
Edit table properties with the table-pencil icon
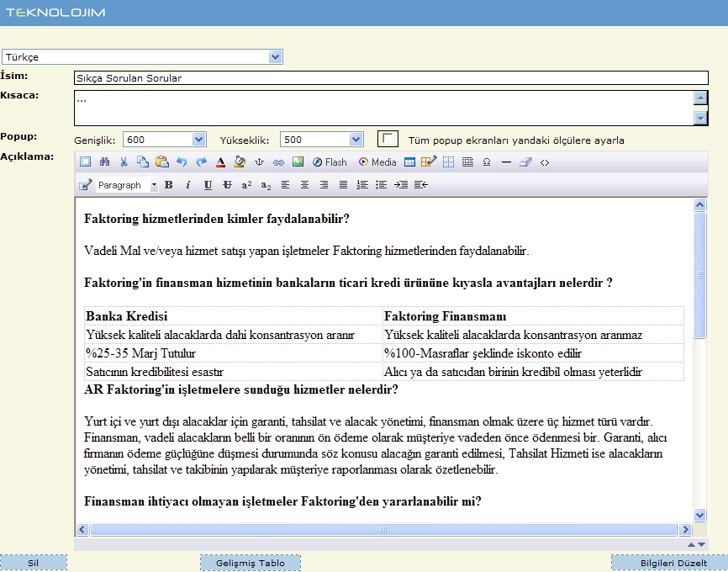tap(429, 162)
